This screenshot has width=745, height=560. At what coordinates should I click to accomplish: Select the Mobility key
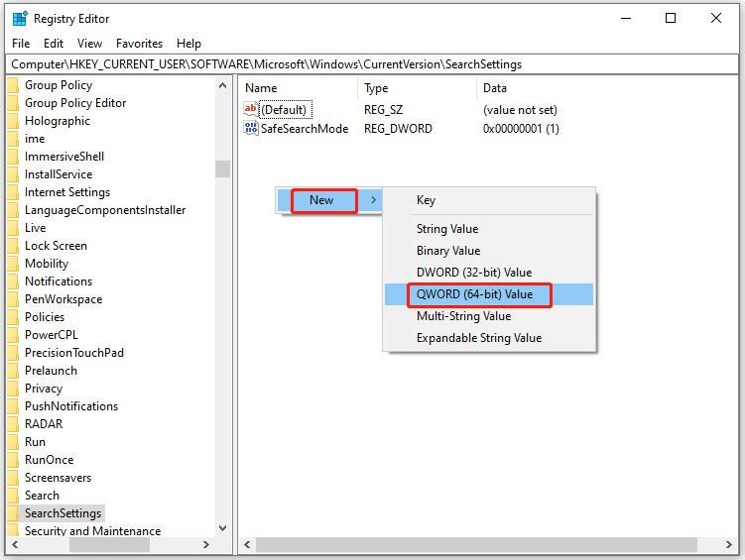(x=47, y=264)
